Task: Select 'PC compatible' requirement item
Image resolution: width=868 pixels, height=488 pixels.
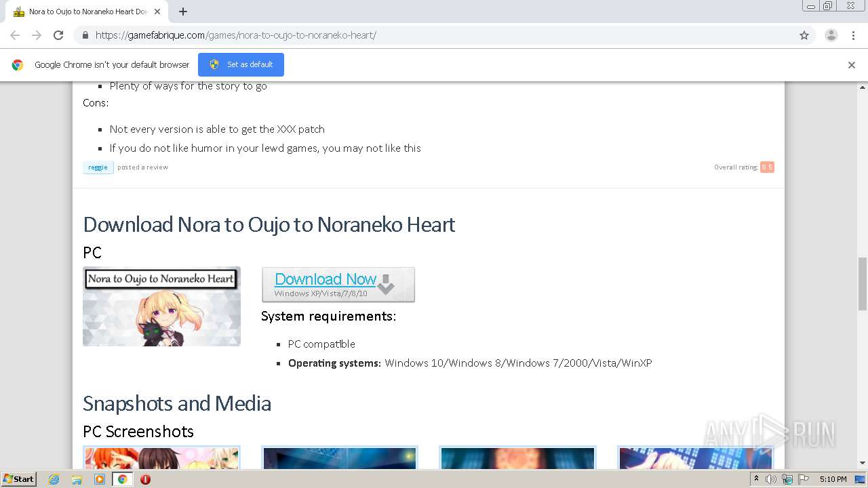Action: coord(321,344)
